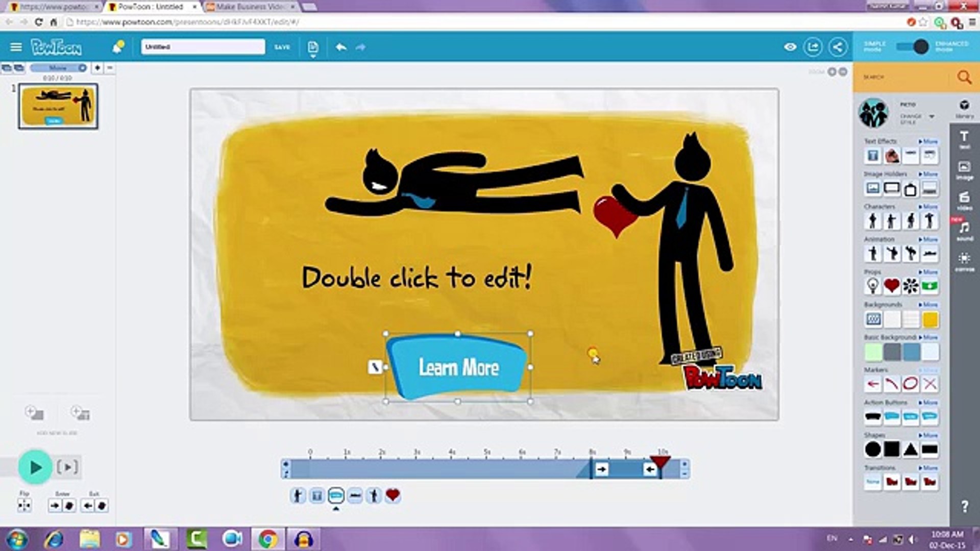Open the Image panel in sidebar

click(964, 169)
